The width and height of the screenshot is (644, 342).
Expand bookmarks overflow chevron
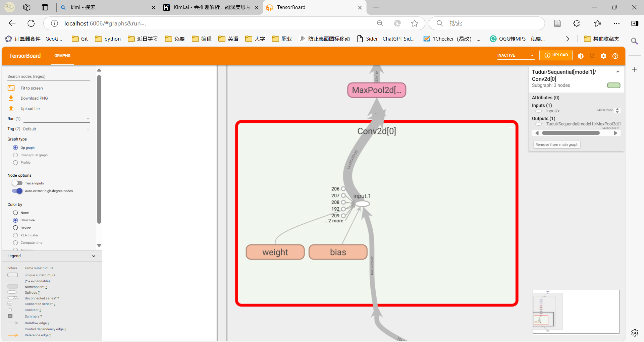[568, 39]
